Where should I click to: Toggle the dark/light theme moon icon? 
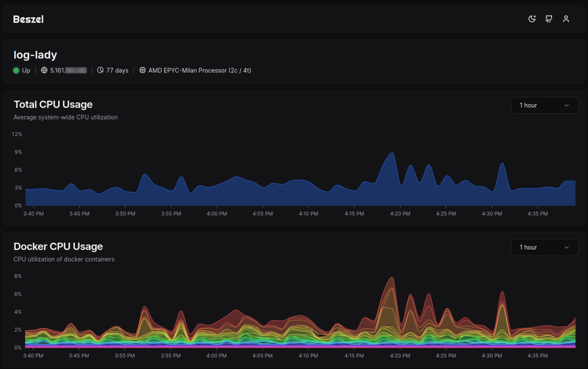tap(532, 19)
